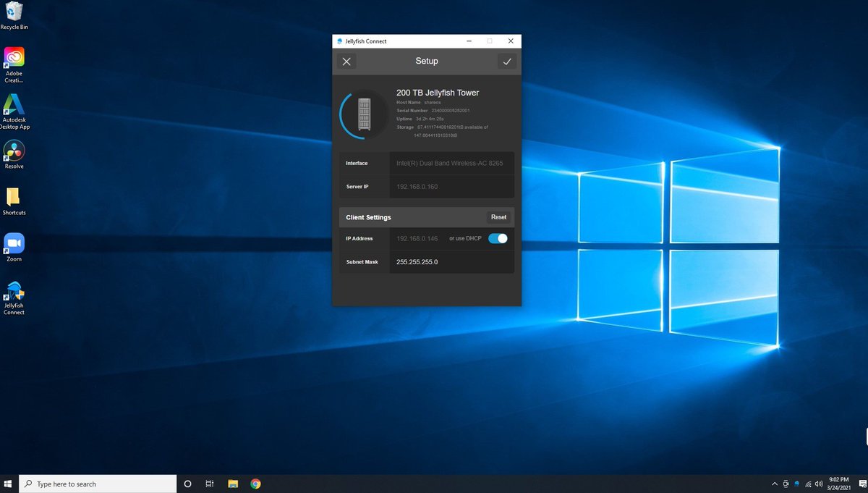Open the Wi-Fi network tray icon

coord(807,484)
